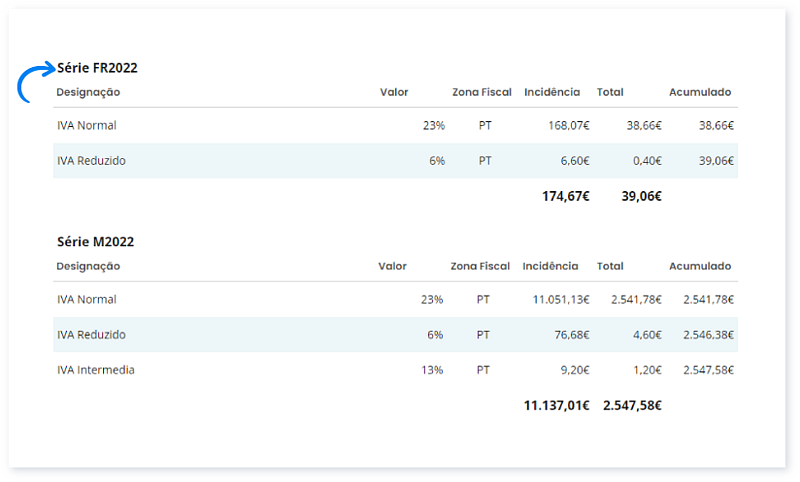Select IVA Reduzido row in M2022 series
The image size is (800, 482).
click(91, 334)
